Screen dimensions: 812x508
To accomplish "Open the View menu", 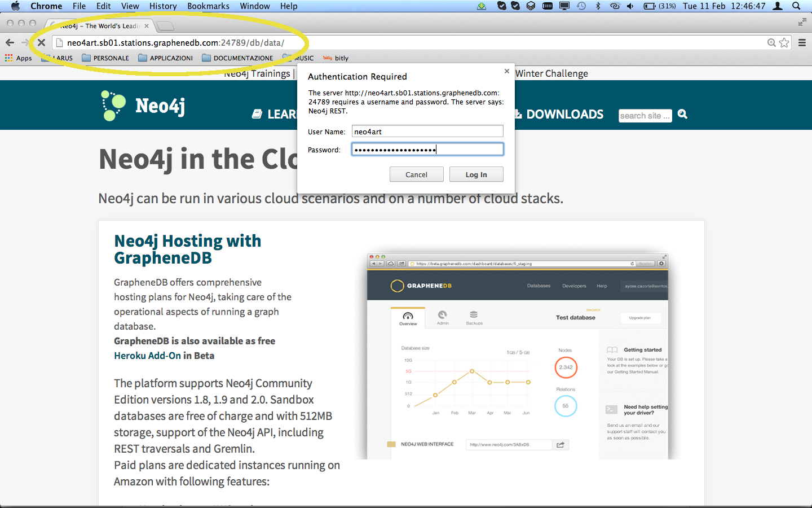I will tap(130, 6).
